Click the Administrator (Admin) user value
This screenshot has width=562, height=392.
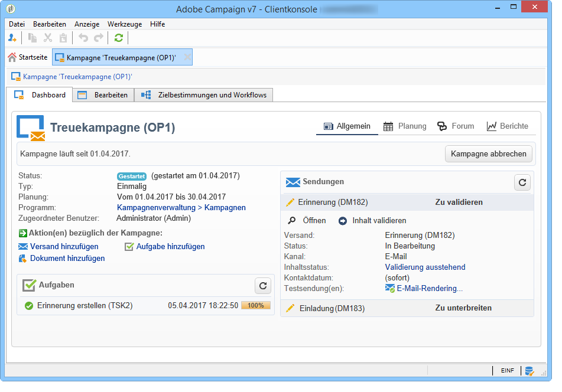click(x=154, y=218)
